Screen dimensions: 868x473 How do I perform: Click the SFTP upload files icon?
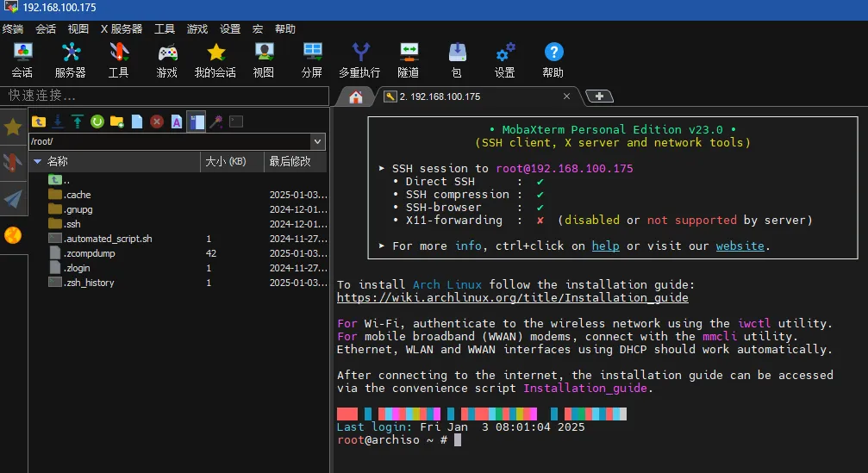tap(78, 121)
